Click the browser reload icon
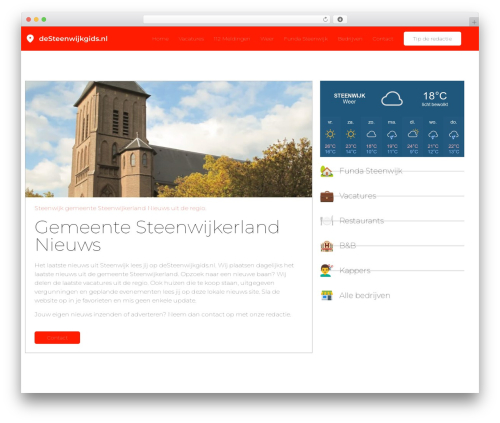Image resolution: width=500 pixels, height=423 pixels. tap(325, 19)
